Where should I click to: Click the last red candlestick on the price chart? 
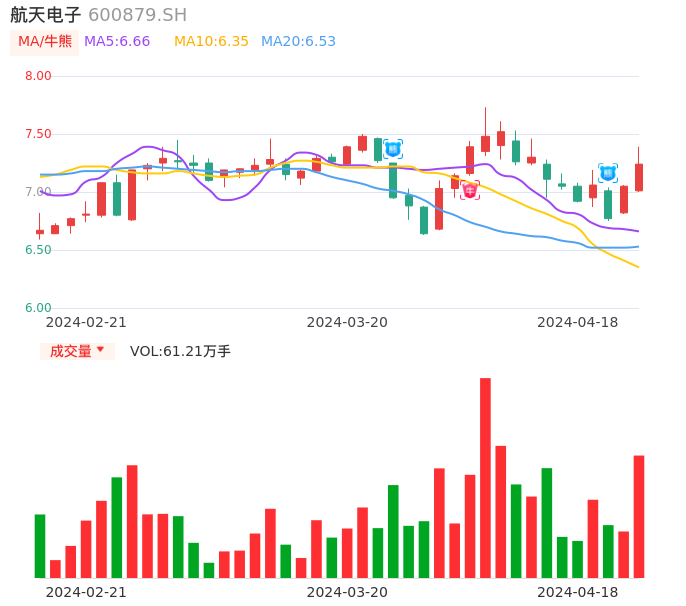coord(639,177)
